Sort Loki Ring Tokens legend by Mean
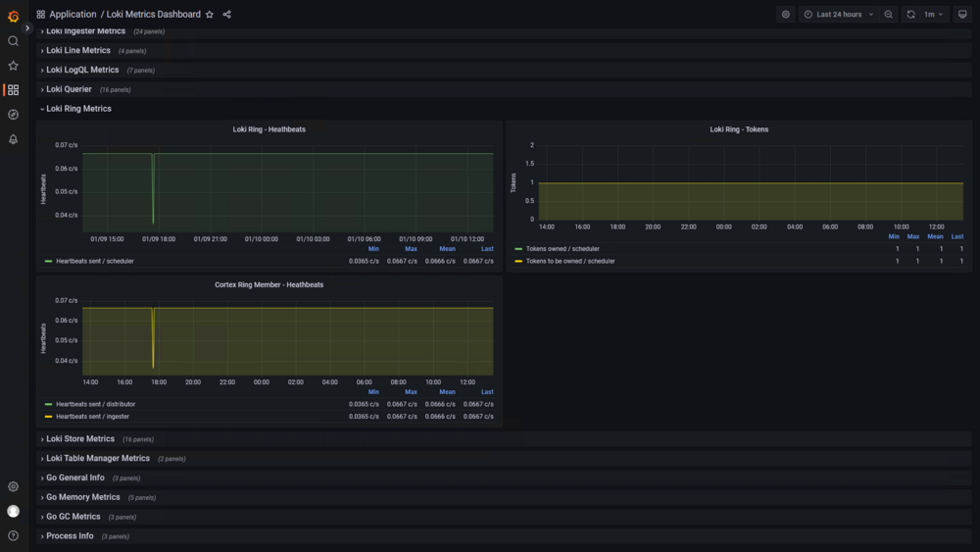Image resolution: width=980 pixels, height=552 pixels. coord(935,237)
